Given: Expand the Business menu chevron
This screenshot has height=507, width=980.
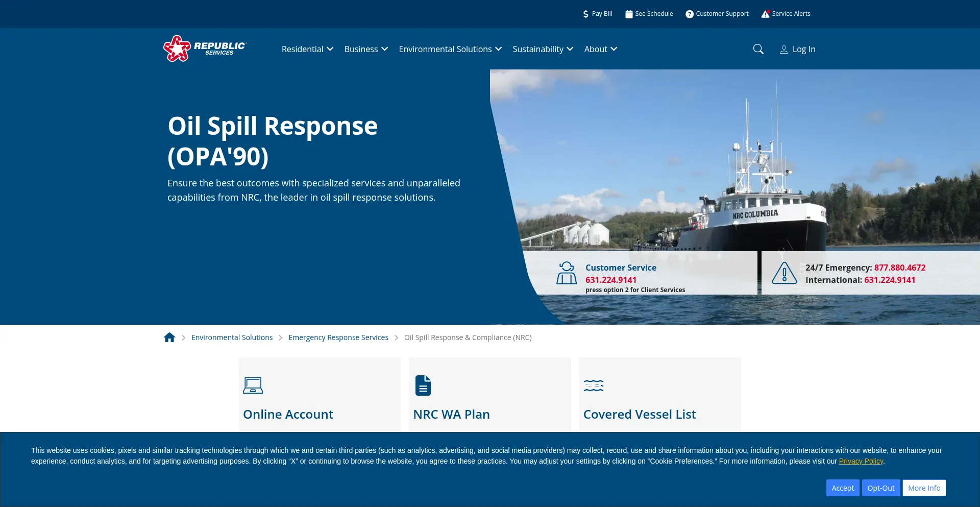Looking at the screenshot, I should [385, 49].
